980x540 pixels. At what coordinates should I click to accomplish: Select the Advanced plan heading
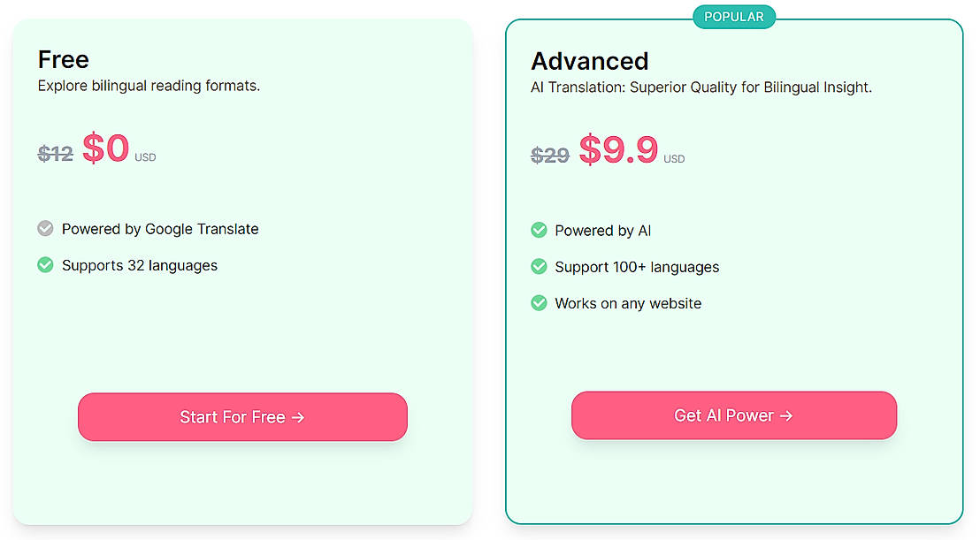tap(590, 61)
